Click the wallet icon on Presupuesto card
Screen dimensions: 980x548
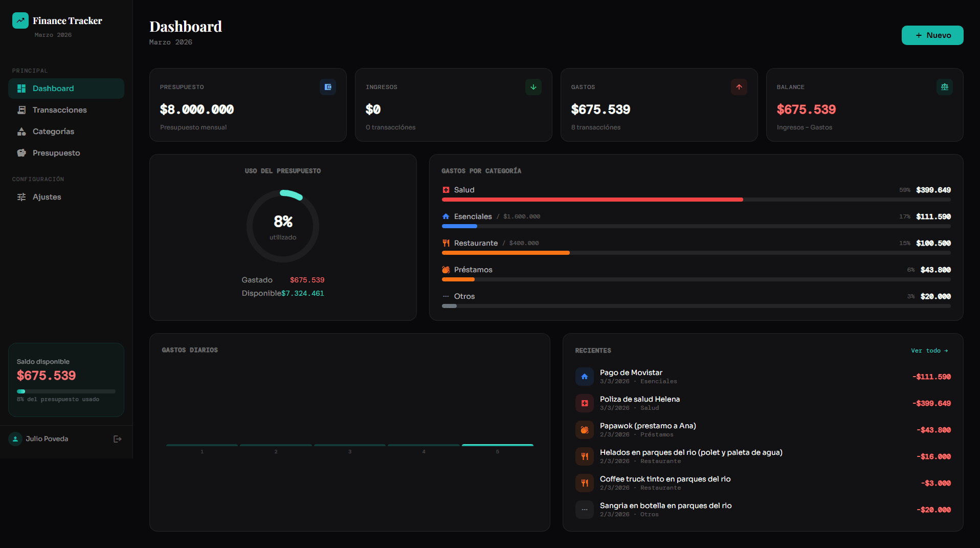coord(328,87)
